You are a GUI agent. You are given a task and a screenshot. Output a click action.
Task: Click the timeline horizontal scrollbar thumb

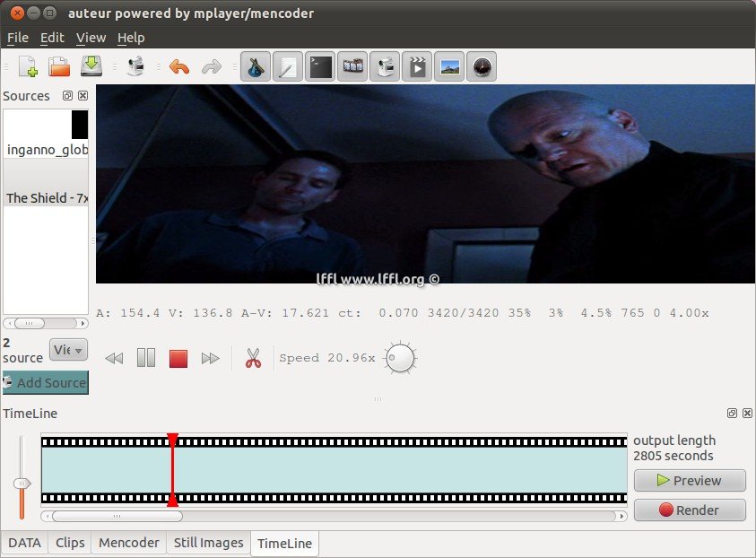(x=117, y=516)
